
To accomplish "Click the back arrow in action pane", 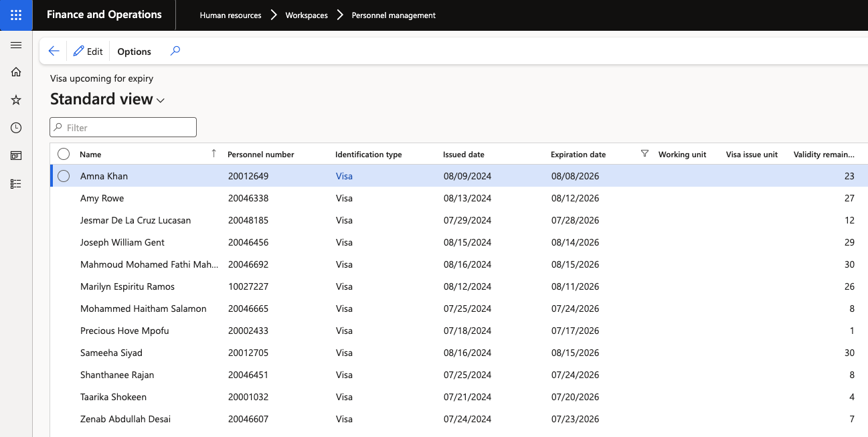I will coord(54,51).
